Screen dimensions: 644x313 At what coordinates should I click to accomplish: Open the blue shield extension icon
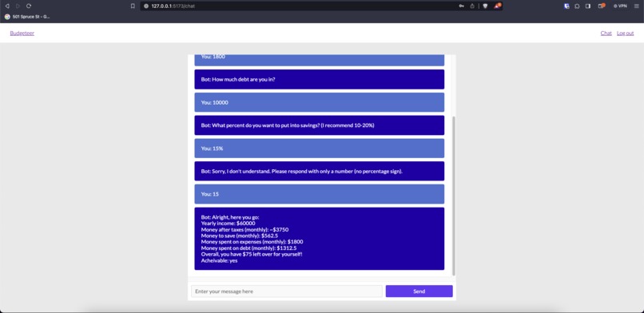pyautogui.click(x=566, y=6)
